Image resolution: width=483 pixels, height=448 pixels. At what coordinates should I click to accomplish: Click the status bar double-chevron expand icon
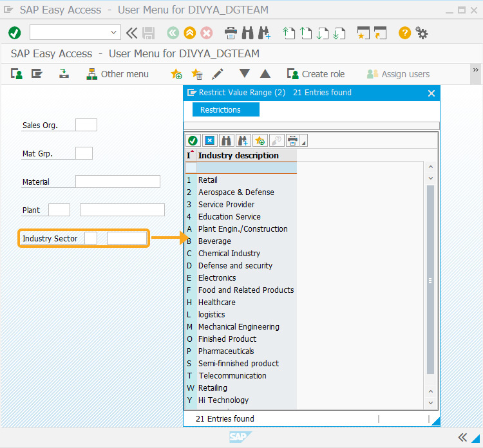pyautogui.click(x=462, y=437)
